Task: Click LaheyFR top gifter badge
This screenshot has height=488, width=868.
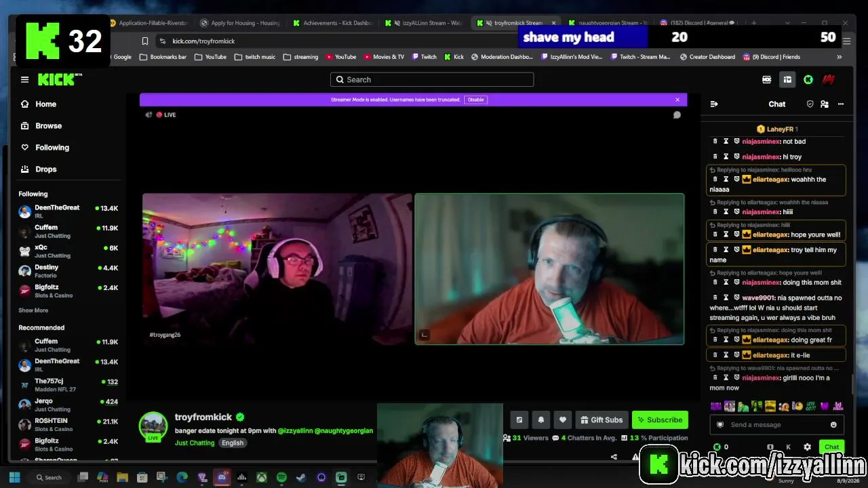Action: 777,129
